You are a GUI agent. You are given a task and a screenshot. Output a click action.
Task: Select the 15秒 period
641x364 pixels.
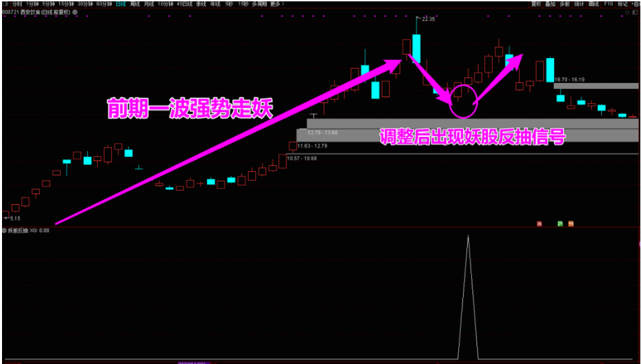point(243,4)
